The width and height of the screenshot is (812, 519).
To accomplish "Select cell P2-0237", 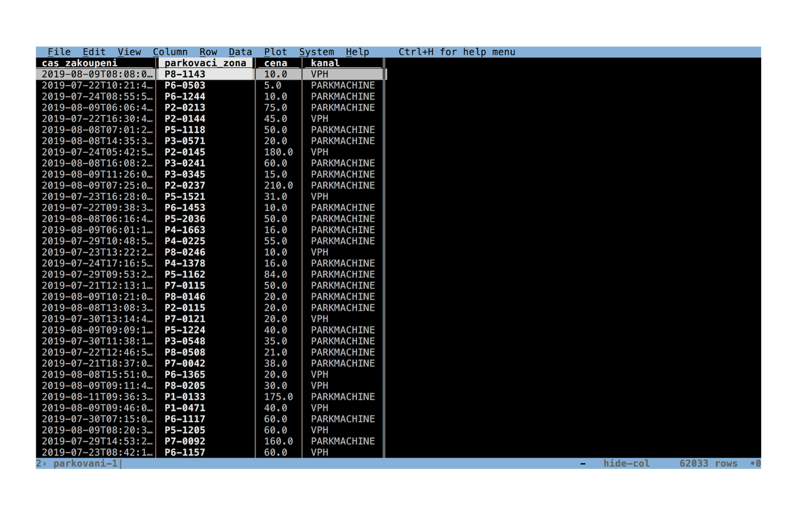I will pyautogui.click(x=185, y=185).
